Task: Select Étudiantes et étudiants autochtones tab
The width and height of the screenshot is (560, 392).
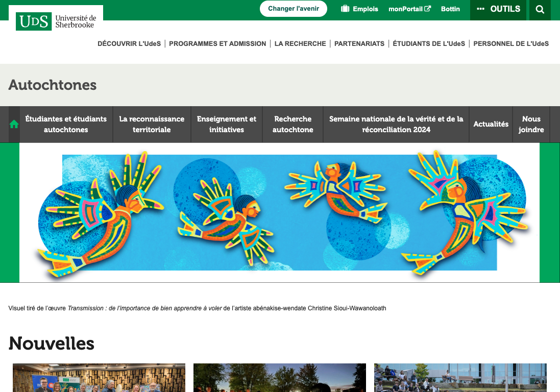Action: 66,124
